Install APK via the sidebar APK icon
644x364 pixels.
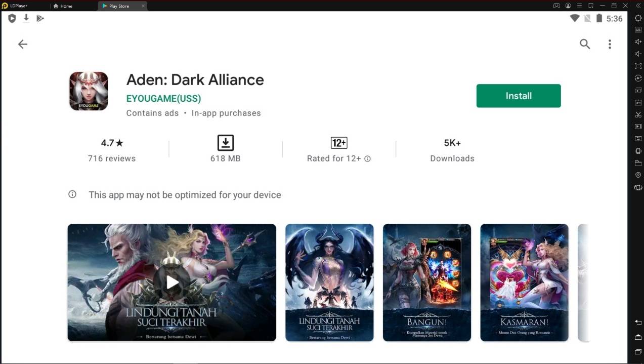(x=638, y=103)
